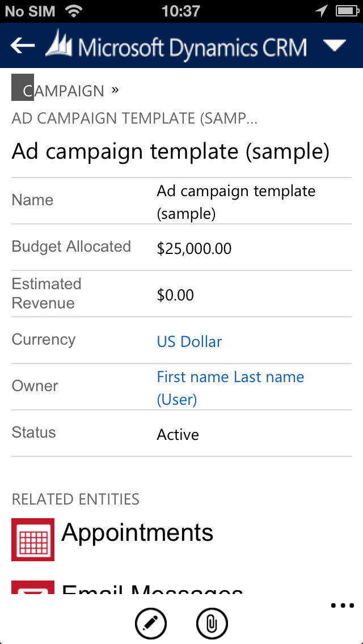Tap the back arrow in header
Screen dimensions: 363x644
[23, 45]
